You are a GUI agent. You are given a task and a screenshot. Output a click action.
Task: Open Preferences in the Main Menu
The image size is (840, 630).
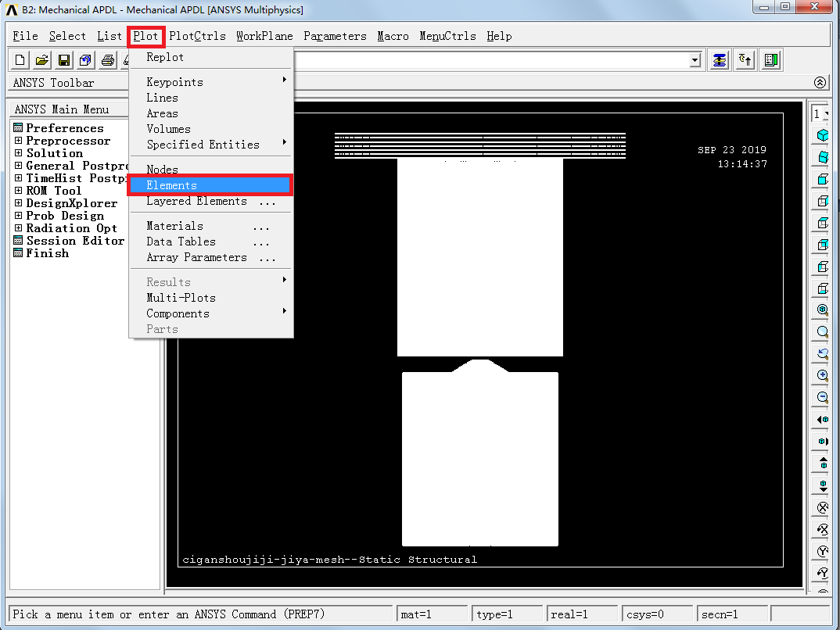pyautogui.click(x=65, y=128)
